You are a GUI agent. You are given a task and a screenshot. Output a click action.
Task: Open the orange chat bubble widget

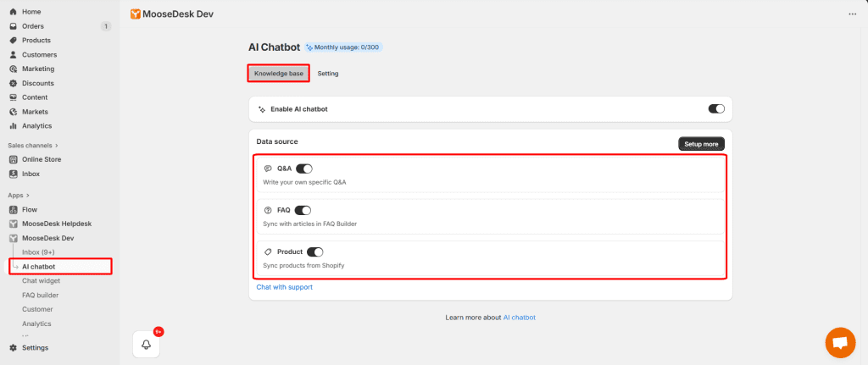click(x=840, y=342)
